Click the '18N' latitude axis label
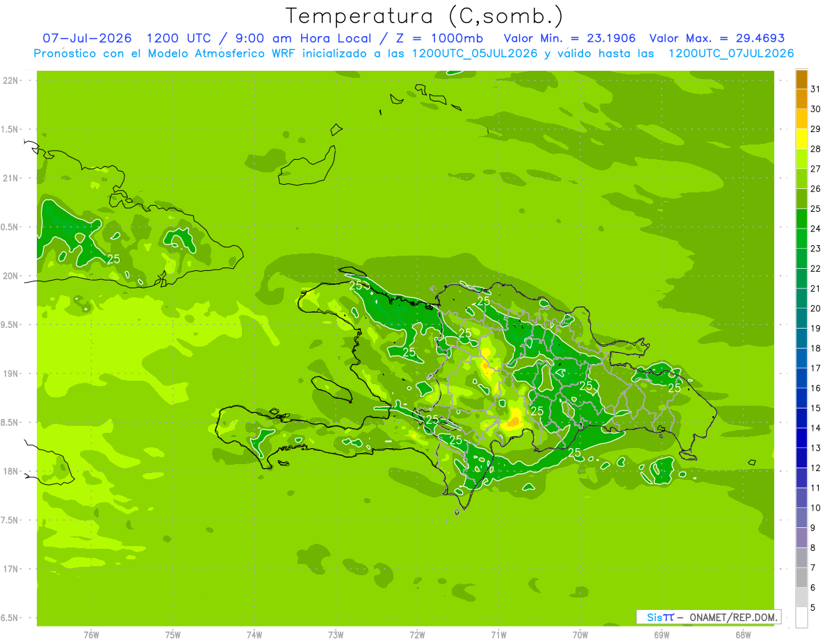The height and width of the screenshot is (644, 834). point(10,471)
